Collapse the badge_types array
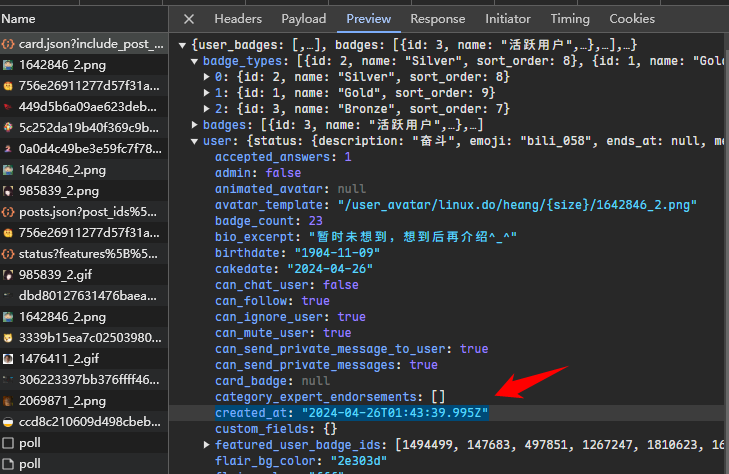 (195, 61)
